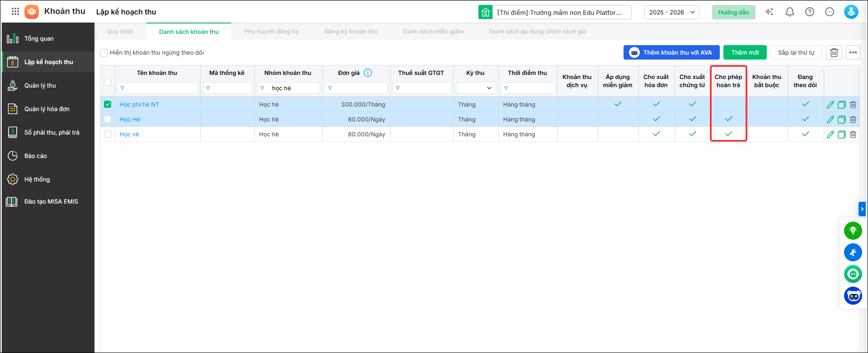
Task: Click the green school home icon
Action: click(x=486, y=12)
